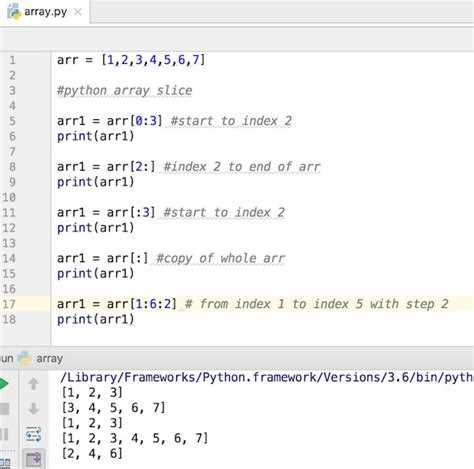Screen dimensions: 474x469
Task: Click the Pause output button
Action: pos(4,434)
